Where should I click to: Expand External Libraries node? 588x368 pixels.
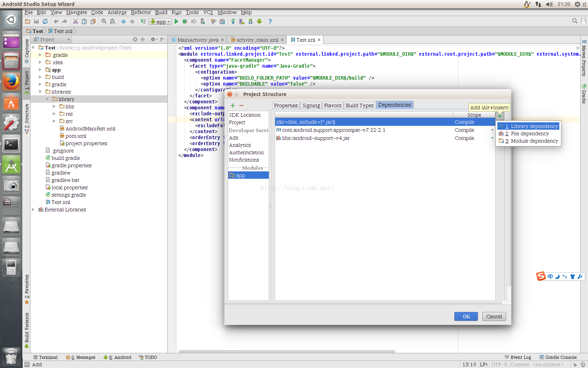click(x=33, y=210)
